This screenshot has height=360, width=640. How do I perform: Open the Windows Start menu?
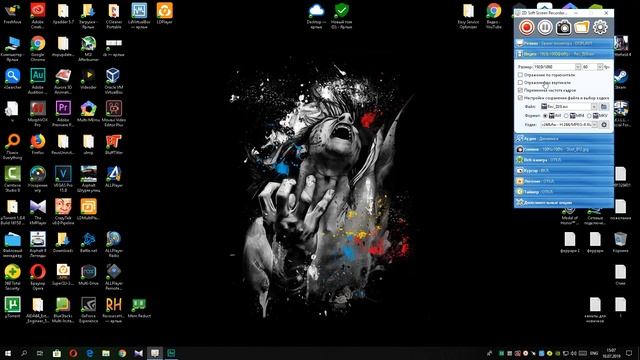8,353
